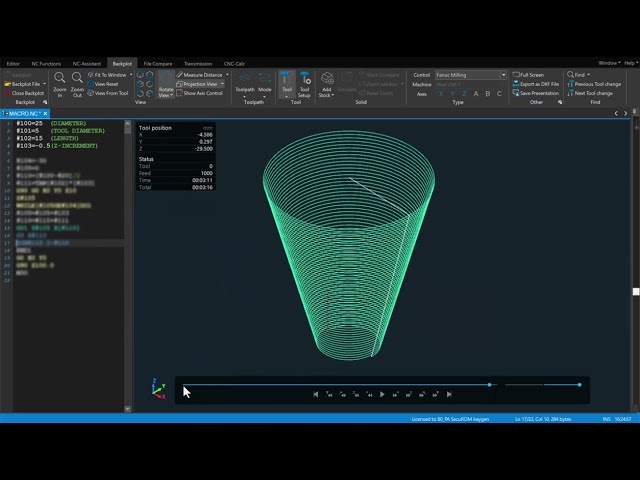
Task: Select the MACRO.NC document tab
Action: (23, 113)
